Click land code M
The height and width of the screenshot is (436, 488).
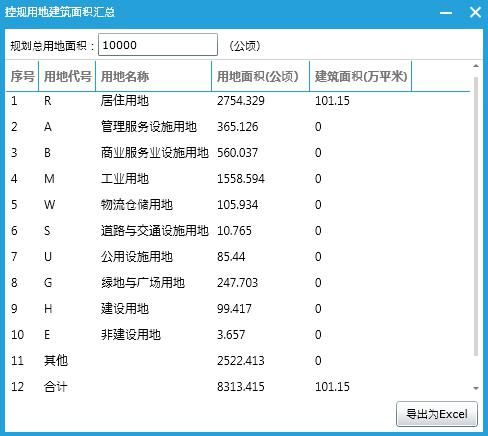pos(49,179)
